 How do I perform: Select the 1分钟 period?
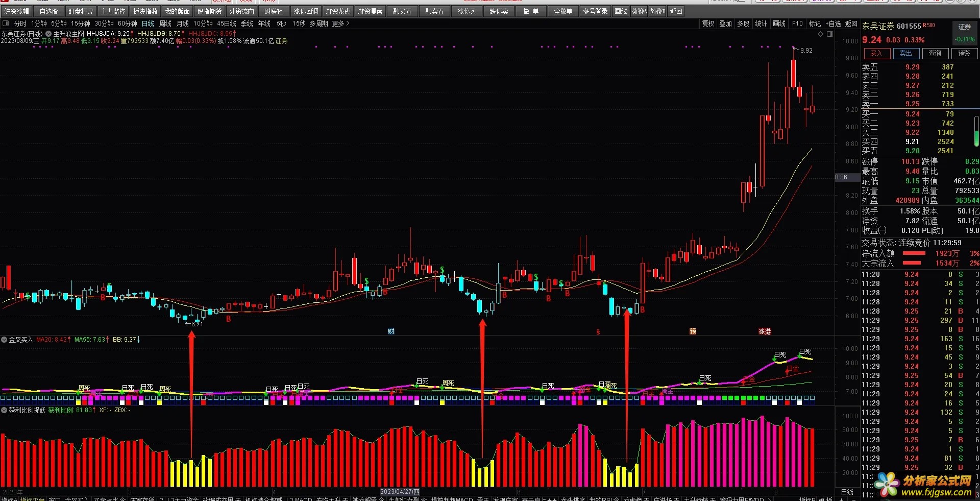pyautogui.click(x=39, y=23)
